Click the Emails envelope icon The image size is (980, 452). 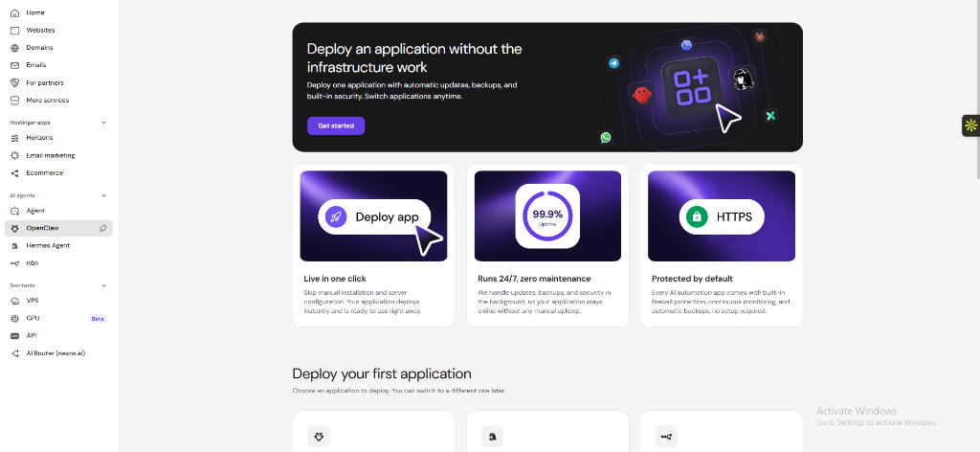tap(15, 65)
